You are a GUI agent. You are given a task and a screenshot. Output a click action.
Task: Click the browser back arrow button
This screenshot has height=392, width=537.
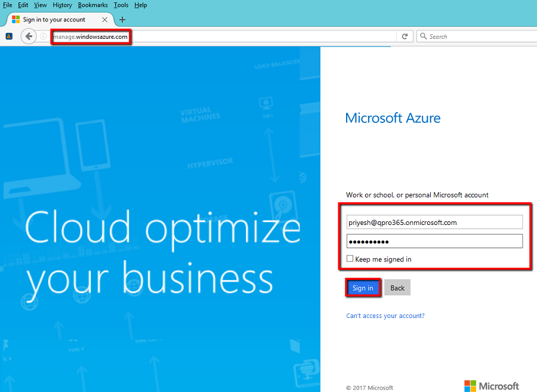tap(29, 36)
